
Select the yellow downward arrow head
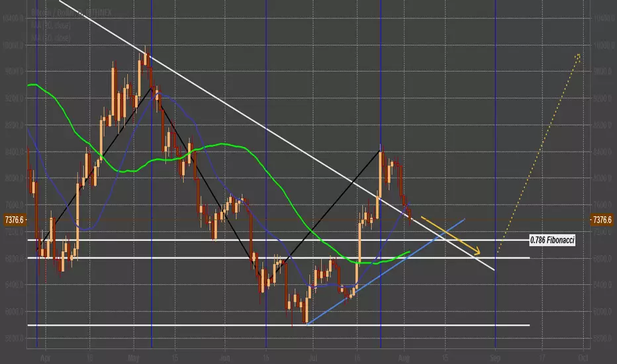[x=477, y=251]
